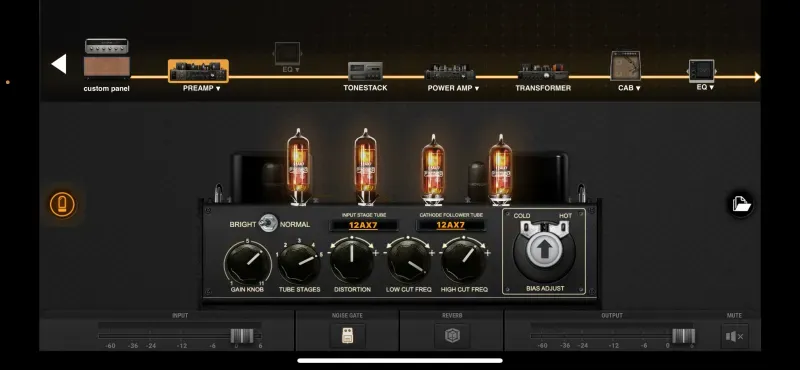Click the Bias Adjust arrow dial
The width and height of the screenshot is (800, 370).
544,250
